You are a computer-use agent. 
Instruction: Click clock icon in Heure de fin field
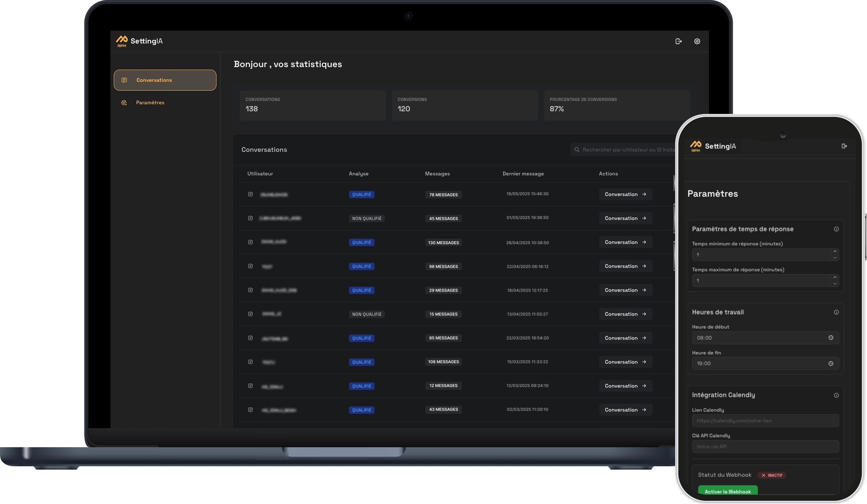pyautogui.click(x=831, y=364)
